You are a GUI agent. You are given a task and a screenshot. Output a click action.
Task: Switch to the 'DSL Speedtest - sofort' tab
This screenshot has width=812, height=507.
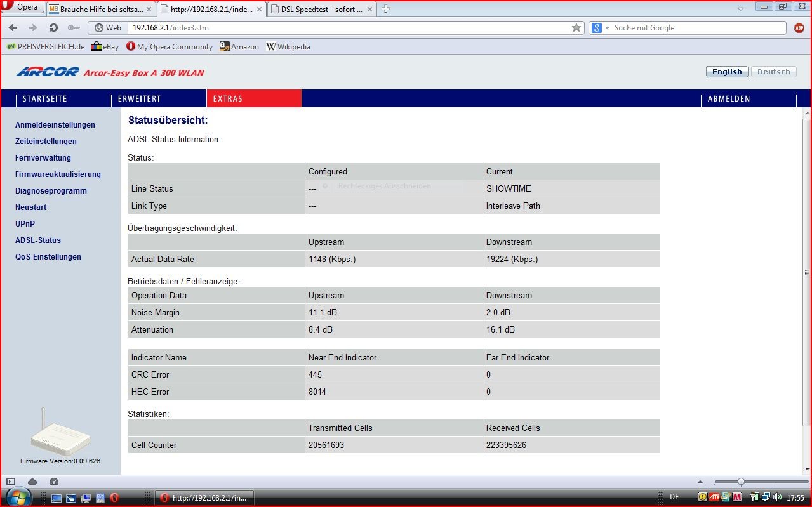pyautogui.click(x=322, y=10)
